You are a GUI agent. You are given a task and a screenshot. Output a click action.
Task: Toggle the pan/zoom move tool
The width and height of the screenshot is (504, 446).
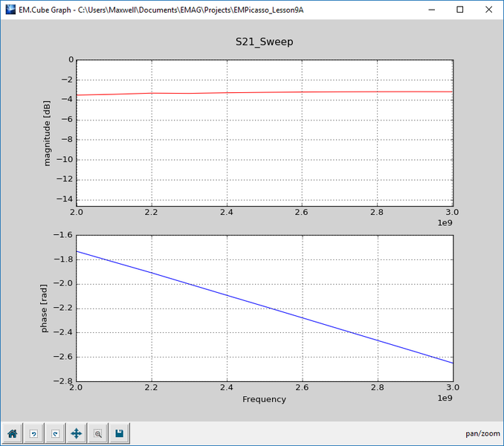point(77,434)
